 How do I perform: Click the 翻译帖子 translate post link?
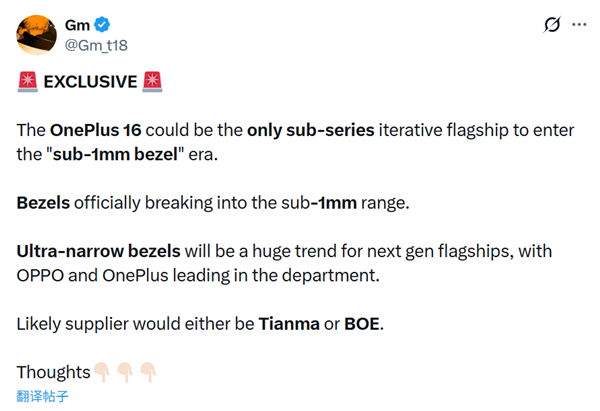[x=44, y=395]
